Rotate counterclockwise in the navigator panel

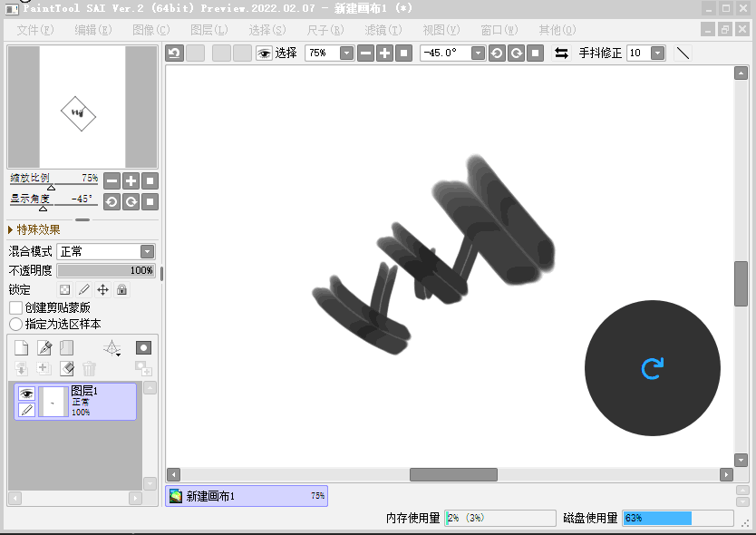(x=111, y=201)
